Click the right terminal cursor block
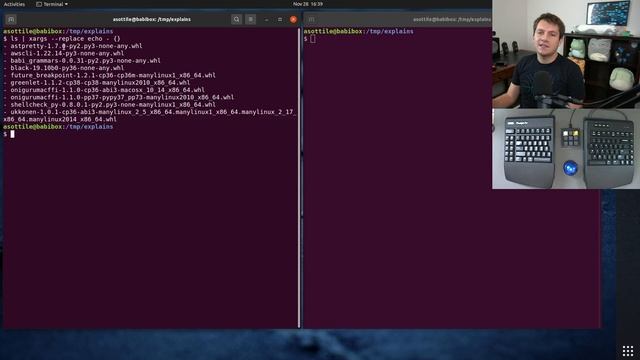This screenshot has width=640, height=360. 313,39
